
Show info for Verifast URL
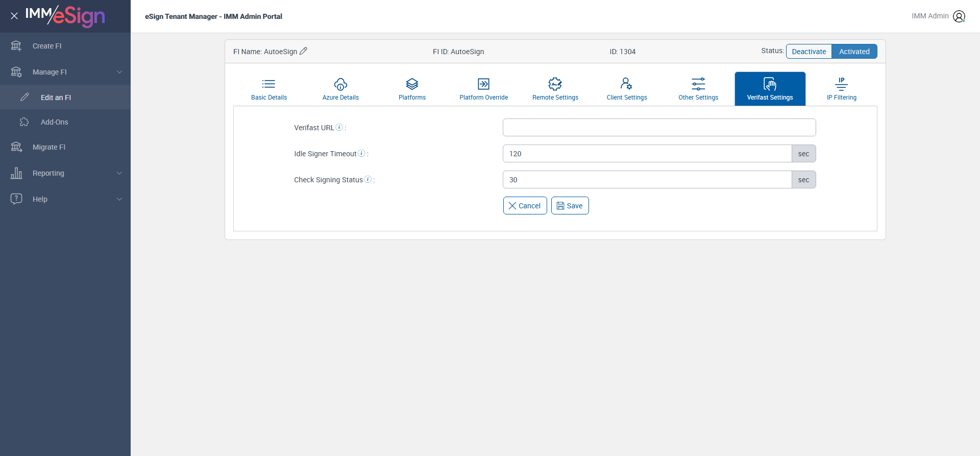click(x=339, y=127)
